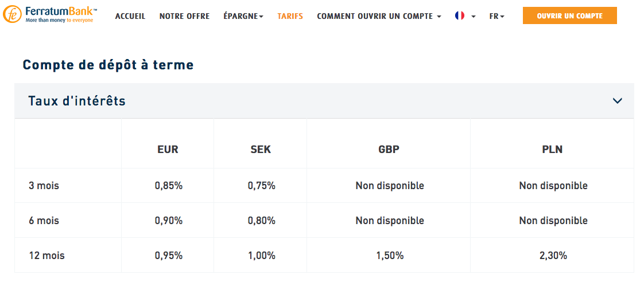The image size is (644, 286).
Task: Click the SEK column header
Action: 261,150
